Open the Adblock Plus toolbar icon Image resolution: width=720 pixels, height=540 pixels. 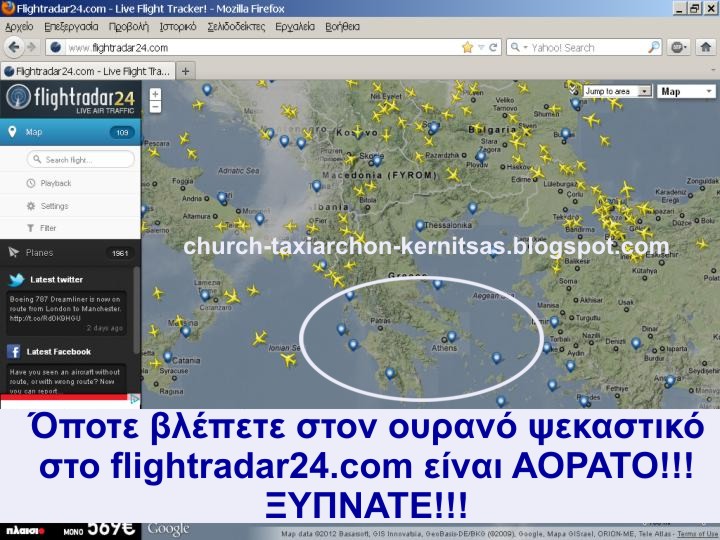click(679, 47)
